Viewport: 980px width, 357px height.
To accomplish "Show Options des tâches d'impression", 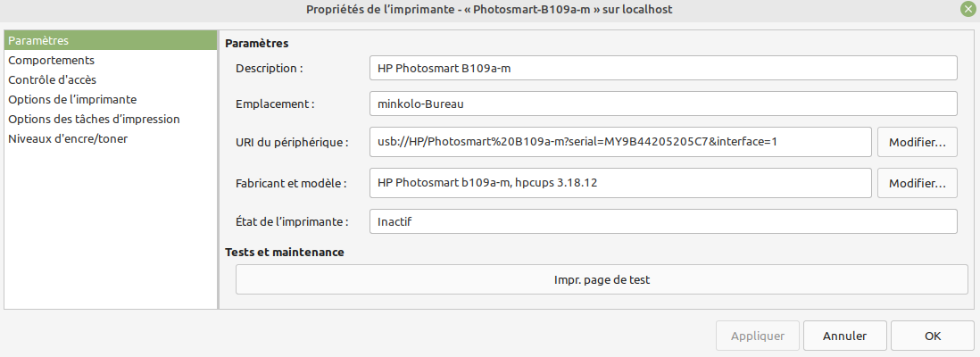I will coord(94,119).
